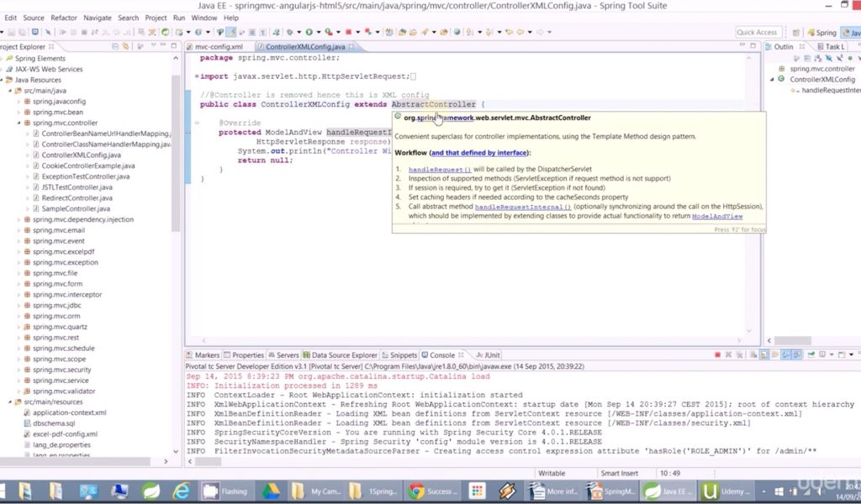861x504 pixels.
Task: Collapse the spring.mvc.controller package
Action: 18,123
